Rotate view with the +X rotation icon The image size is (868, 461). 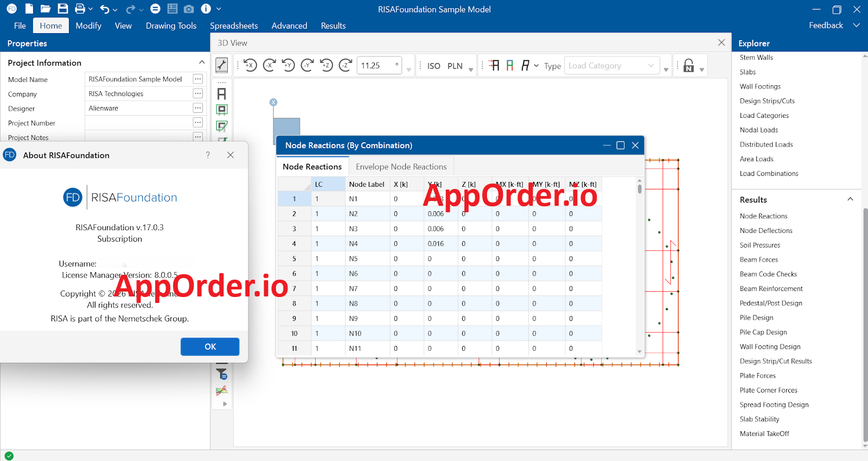(250, 65)
